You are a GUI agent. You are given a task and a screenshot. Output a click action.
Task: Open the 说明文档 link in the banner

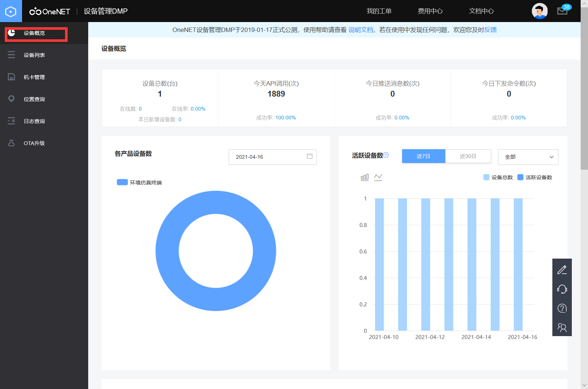(360, 30)
